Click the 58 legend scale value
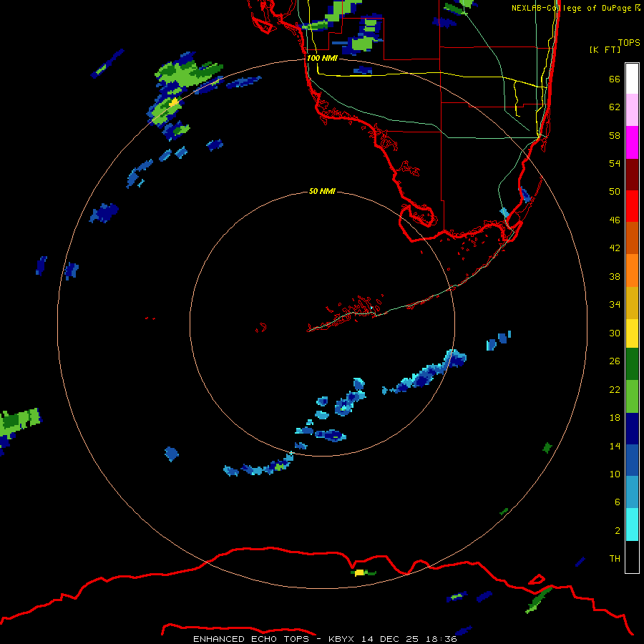644x644 pixels. coord(615,135)
